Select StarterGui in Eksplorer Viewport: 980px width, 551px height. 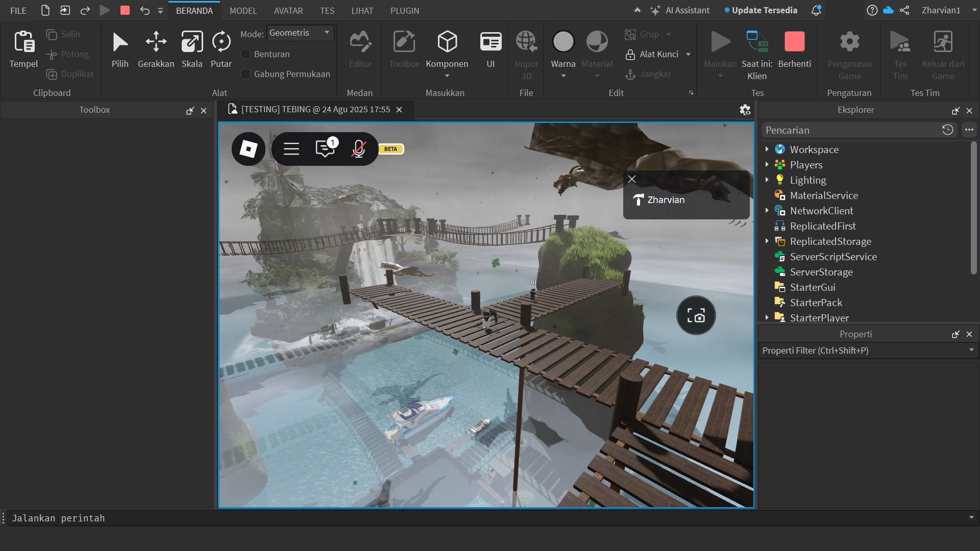pyautogui.click(x=813, y=287)
